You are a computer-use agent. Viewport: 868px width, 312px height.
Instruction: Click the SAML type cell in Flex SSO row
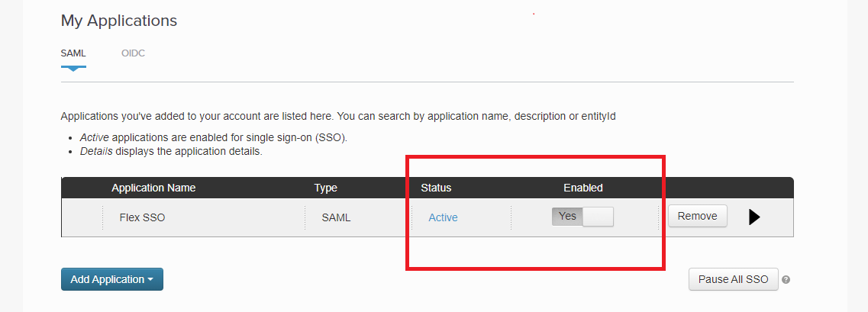coord(337,217)
